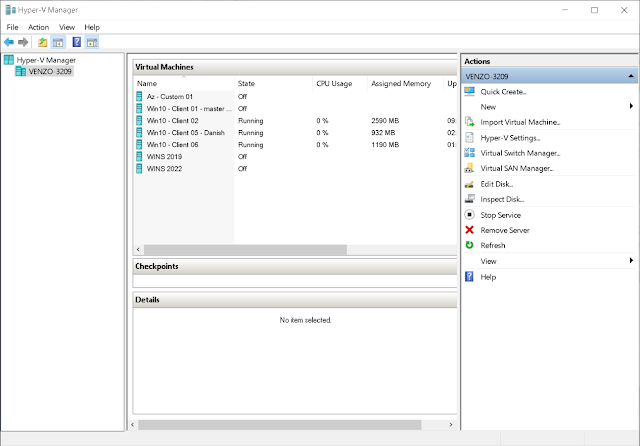The image size is (640, 446).
Task: Click the Win10 - Client 02 VM icon
Action: [x=139, y=121]
